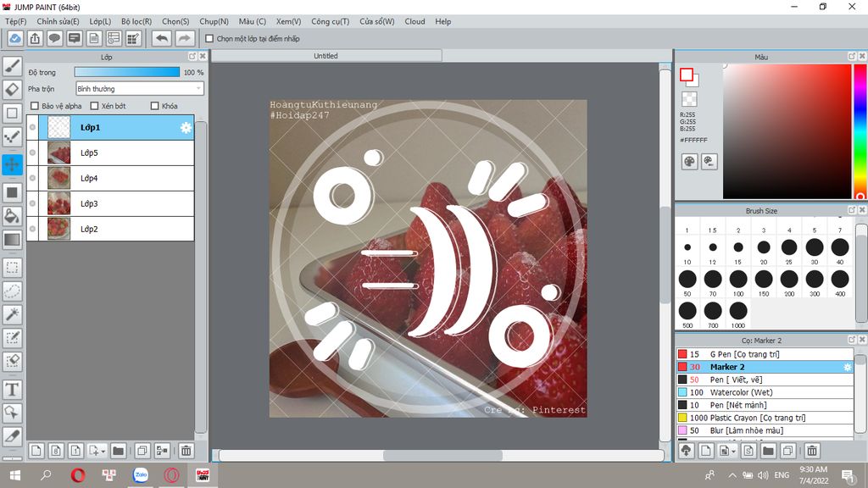Open the Chỉnh sửa(E) menu
Screen dimensions: 868x488
pos(58,21)
